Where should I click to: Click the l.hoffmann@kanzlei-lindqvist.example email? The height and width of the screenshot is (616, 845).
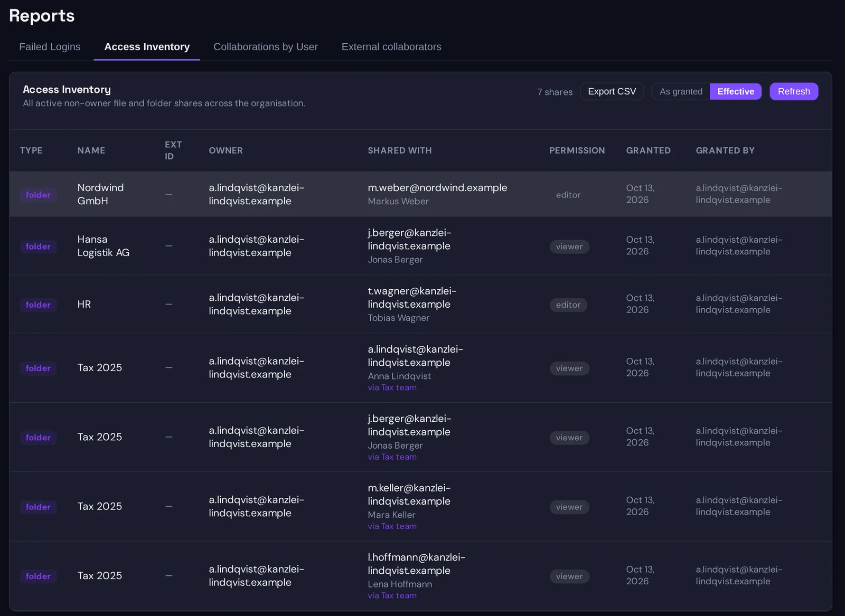click(x=416, y=564)
